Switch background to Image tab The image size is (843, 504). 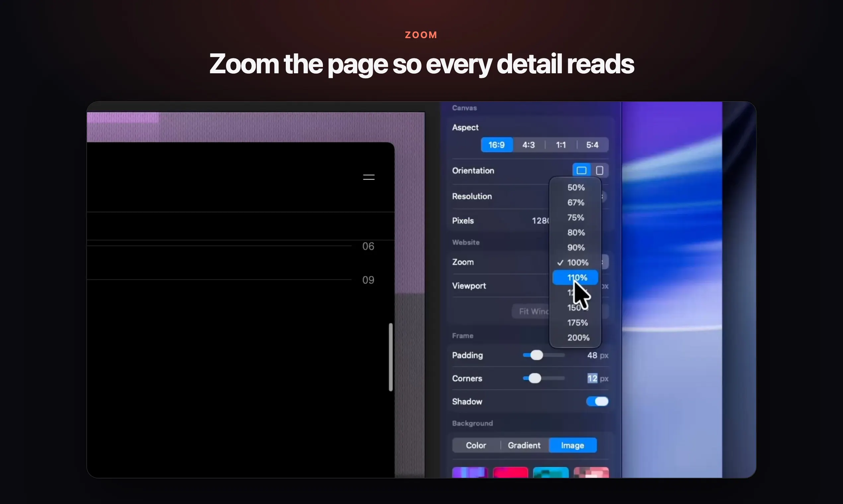[x=573, y=445]
